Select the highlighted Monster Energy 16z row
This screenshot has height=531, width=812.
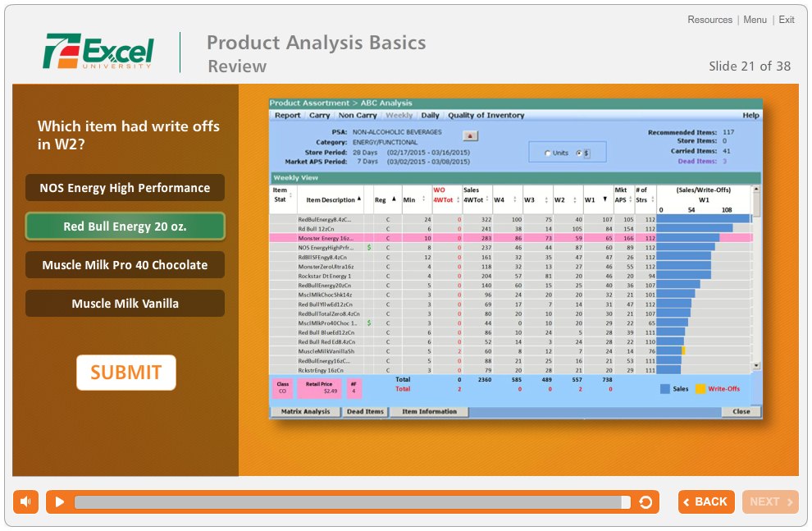510,238
